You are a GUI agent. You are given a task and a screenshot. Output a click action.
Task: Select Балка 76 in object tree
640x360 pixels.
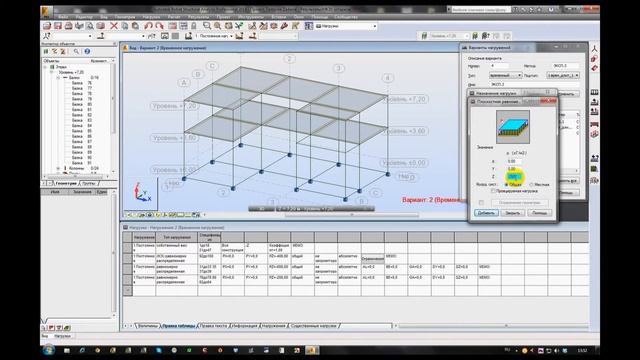tap(82, 83)
